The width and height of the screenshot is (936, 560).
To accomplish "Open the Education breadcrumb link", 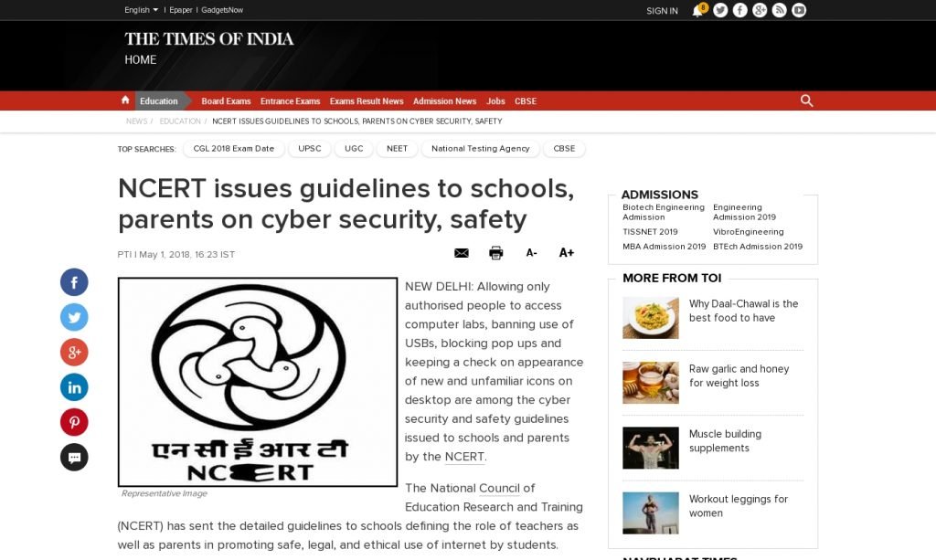I will pyautogui.click(x=180, y=122).
